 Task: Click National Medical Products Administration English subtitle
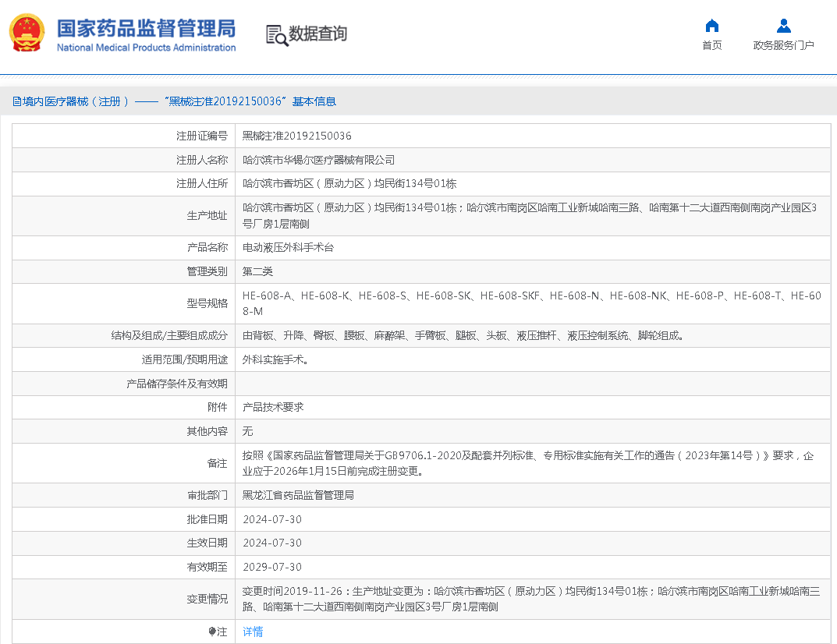[146, 48]
